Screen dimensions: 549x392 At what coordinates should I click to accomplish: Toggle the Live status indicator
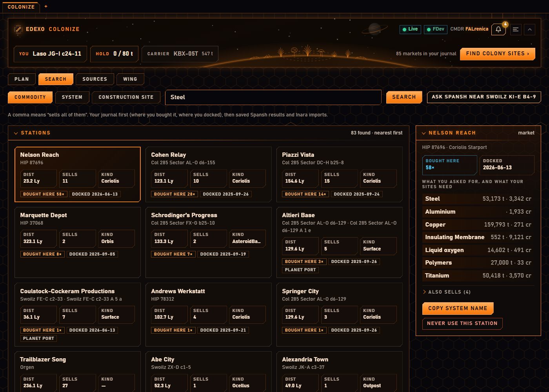pyautogui.click(x=410, y=29)
